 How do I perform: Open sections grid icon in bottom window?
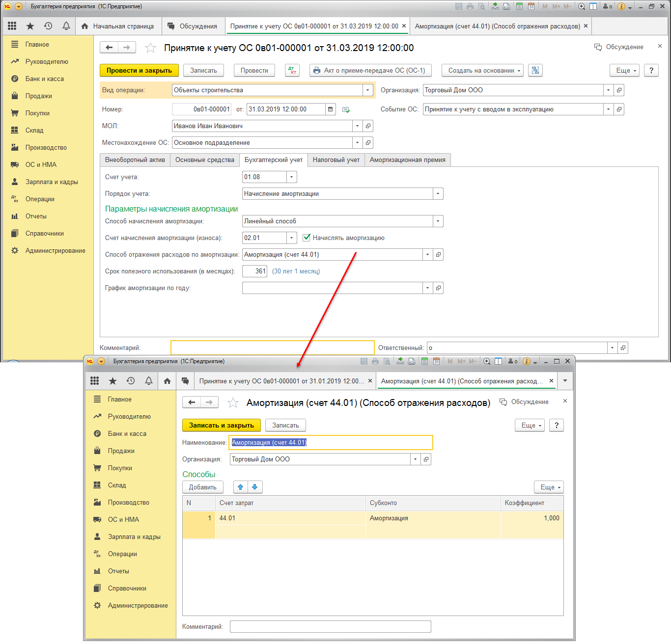click(x=95, y=381)
